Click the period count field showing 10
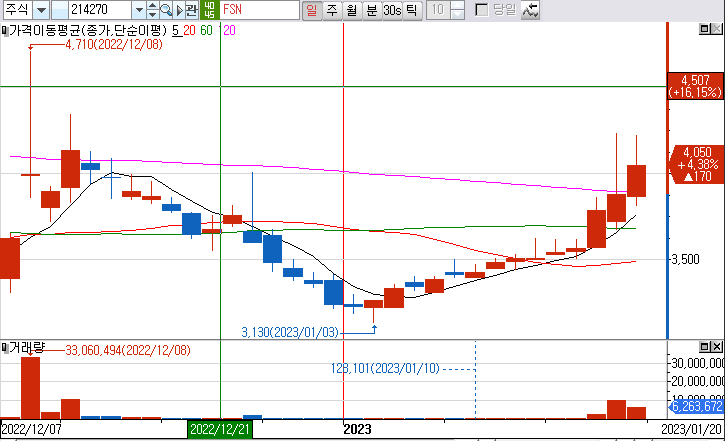725x441 pixels. (438, 10)
